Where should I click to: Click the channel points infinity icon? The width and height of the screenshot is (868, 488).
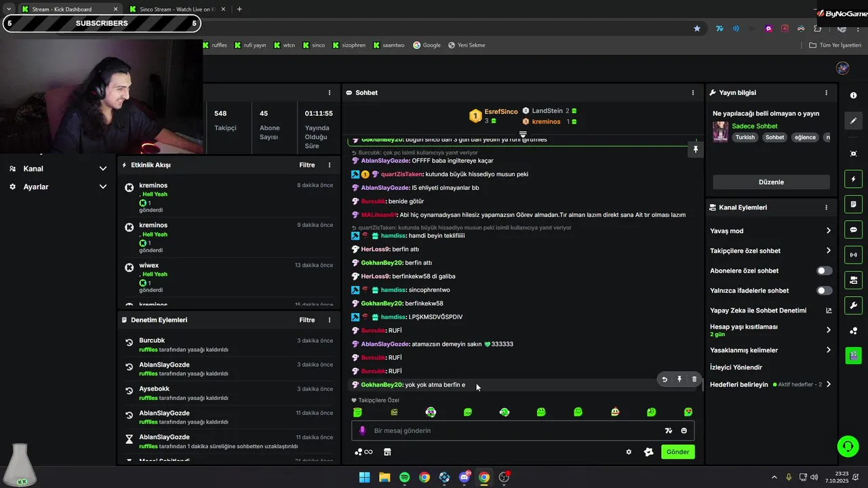click(x=363, y=452)
